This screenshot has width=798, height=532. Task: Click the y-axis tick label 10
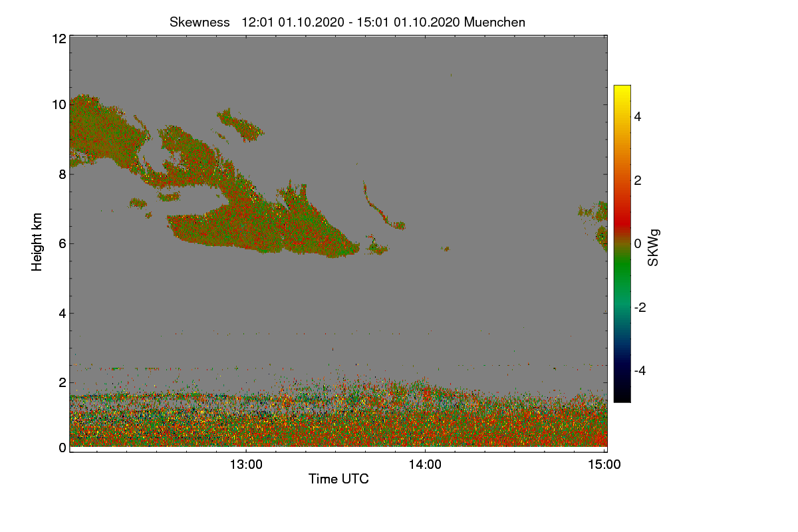59,104
